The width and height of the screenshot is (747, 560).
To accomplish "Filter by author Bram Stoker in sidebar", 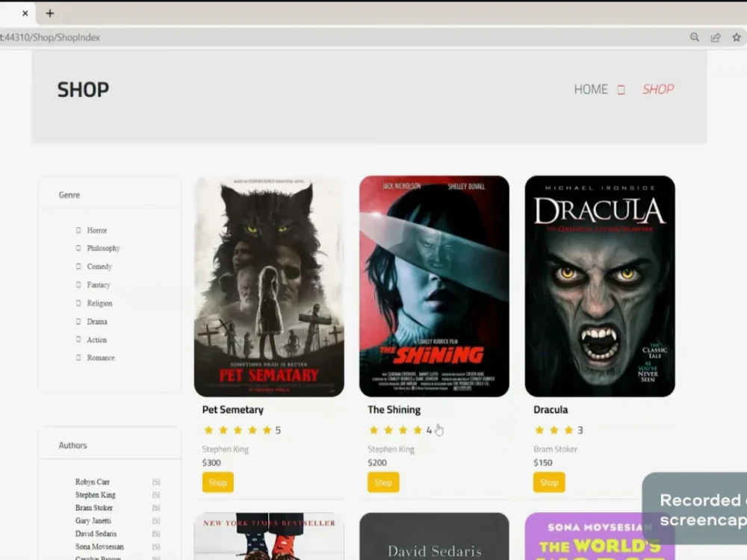I will 94,508.
